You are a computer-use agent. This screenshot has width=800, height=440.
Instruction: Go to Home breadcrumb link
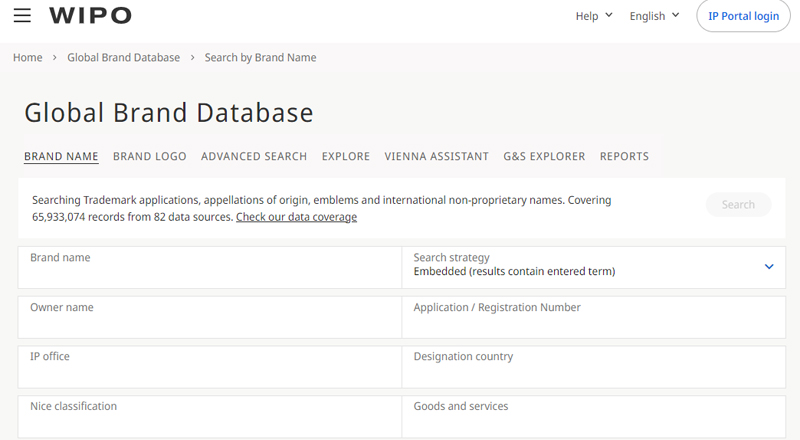[x=28, y=58]
